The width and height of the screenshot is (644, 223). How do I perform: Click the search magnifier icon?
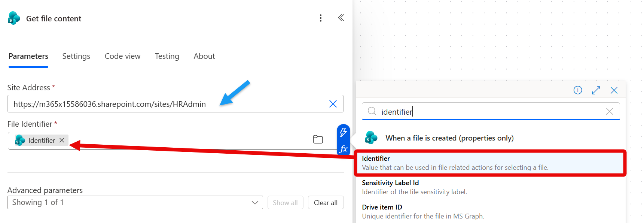point(372,111)
